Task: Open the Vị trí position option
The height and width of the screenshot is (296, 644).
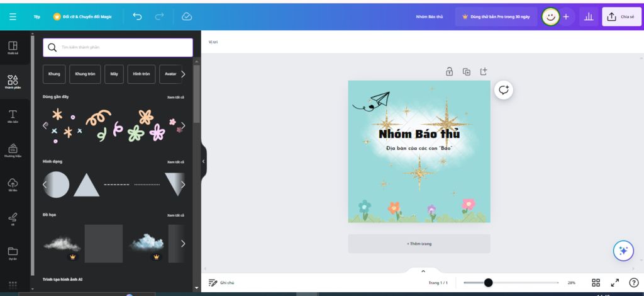Action: (x=213, y=42)
